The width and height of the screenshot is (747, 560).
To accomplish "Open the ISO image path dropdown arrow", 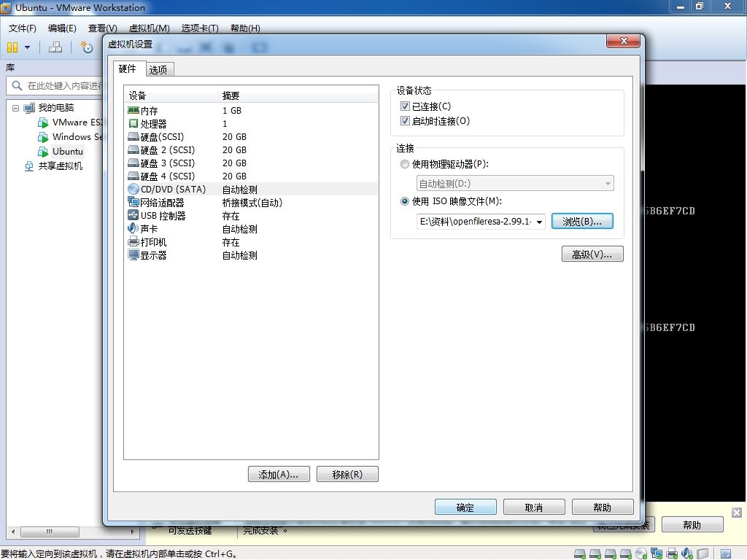I will pos(539,222).
